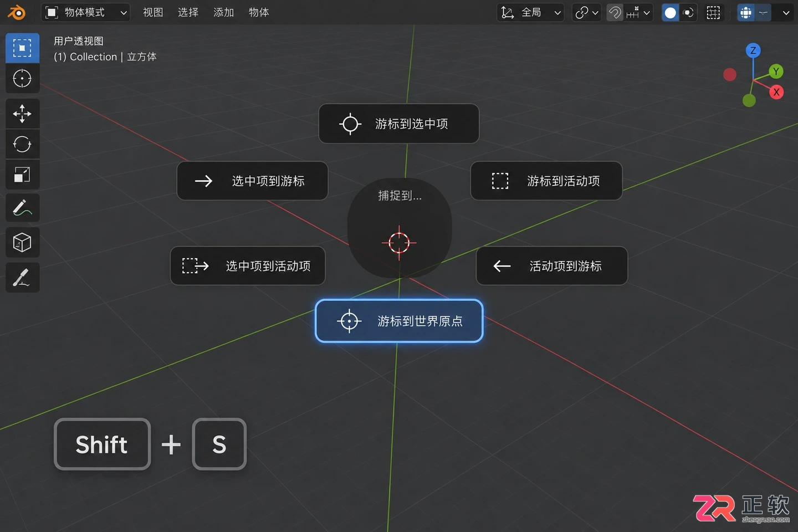Screen dimensions: 798x532
Task: Click the Blender logo icon
Action: tap(17, 12)
